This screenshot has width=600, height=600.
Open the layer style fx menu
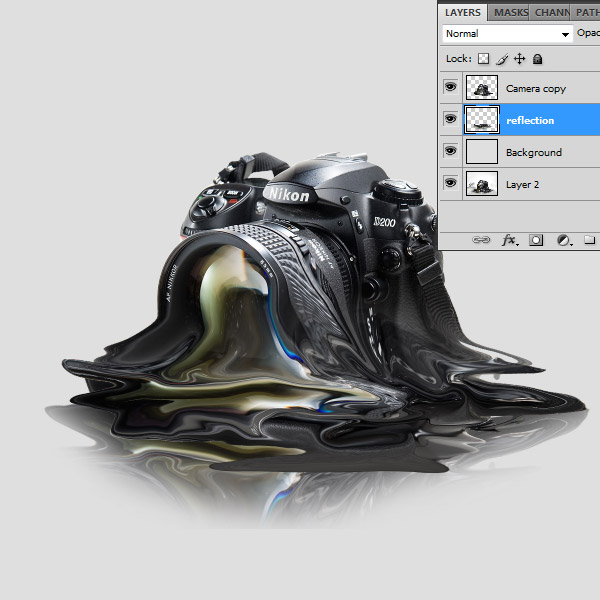click(510, 240)
